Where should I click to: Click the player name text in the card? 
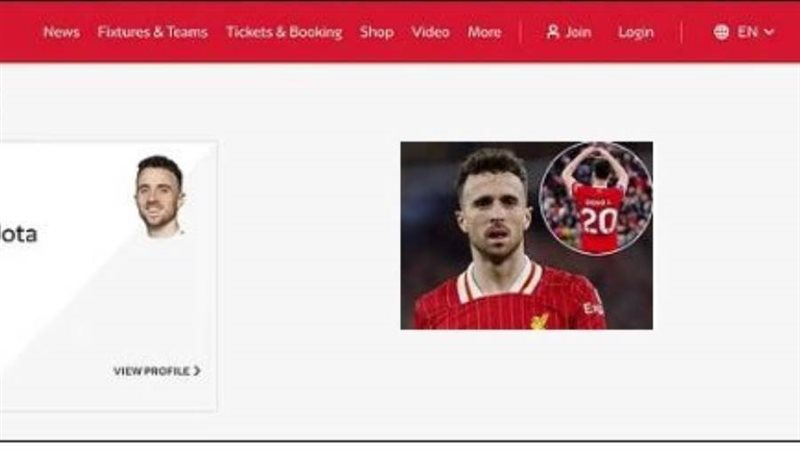(18, 234)
